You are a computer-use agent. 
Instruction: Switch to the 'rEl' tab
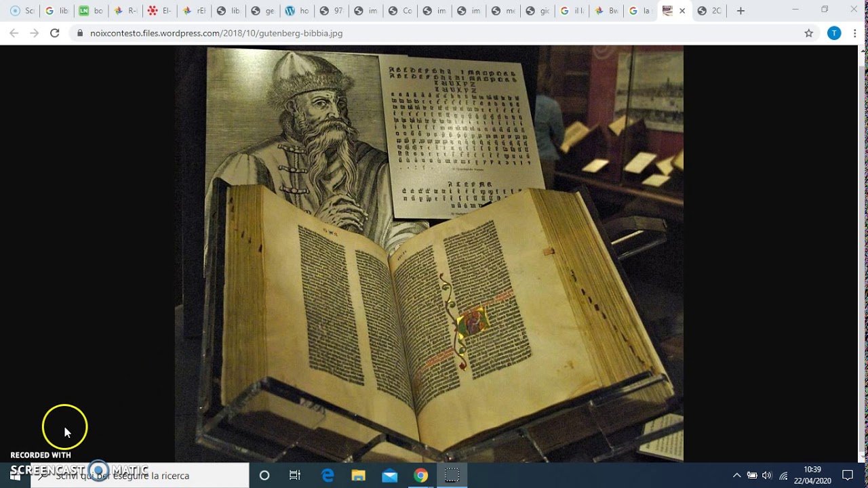click(x=194, y=11)
